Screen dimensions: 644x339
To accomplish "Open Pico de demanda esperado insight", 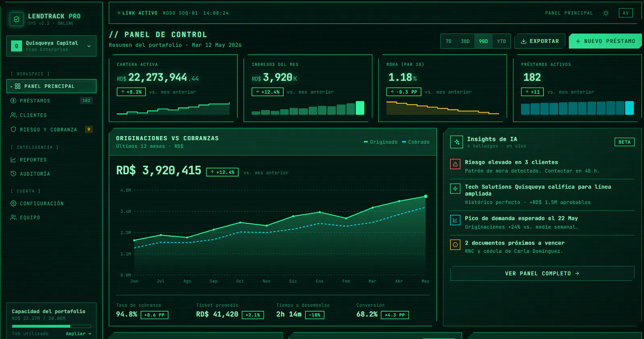I will tap(542, 222).
